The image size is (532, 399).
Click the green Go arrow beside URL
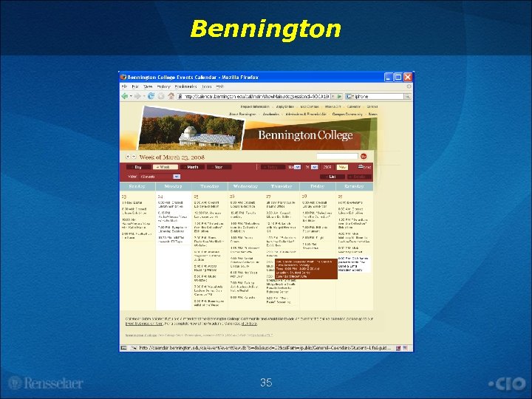tap(339, 97)
